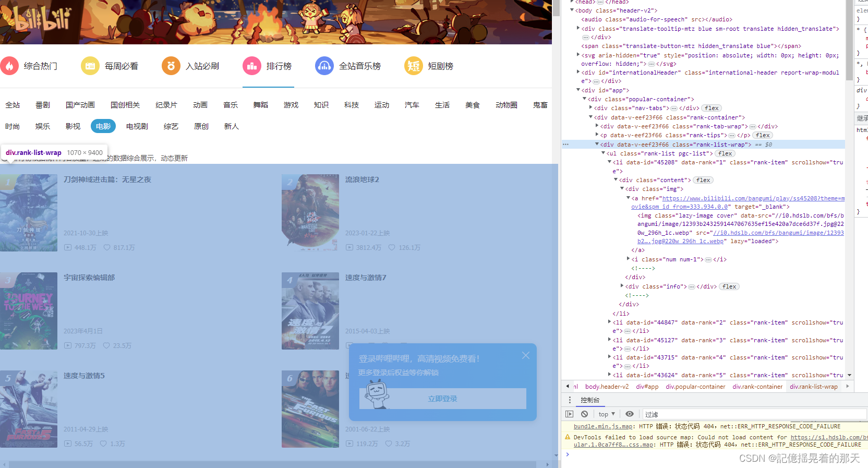
Task: Toggle the console sidebar icon
Action: coord(570,414)
